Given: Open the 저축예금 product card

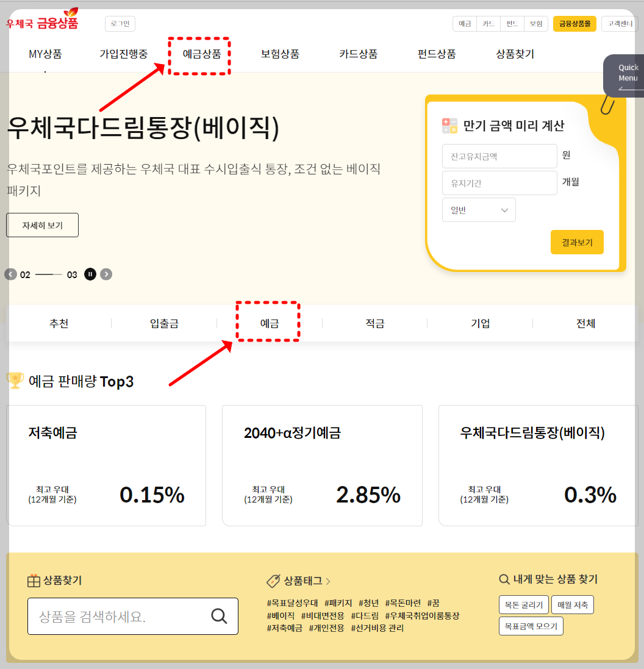Looking at the screenshot, I should click(106, 465).
